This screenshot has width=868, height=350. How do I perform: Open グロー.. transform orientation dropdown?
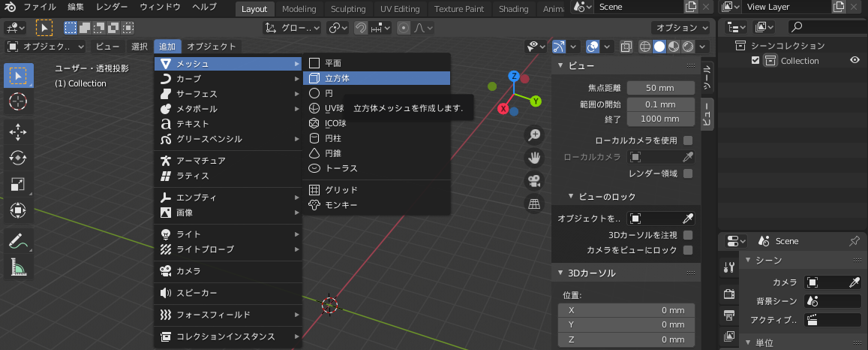coord(292,28)
